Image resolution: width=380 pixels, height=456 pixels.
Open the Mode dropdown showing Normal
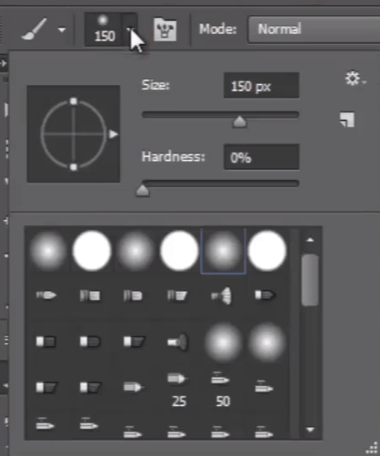314,29
